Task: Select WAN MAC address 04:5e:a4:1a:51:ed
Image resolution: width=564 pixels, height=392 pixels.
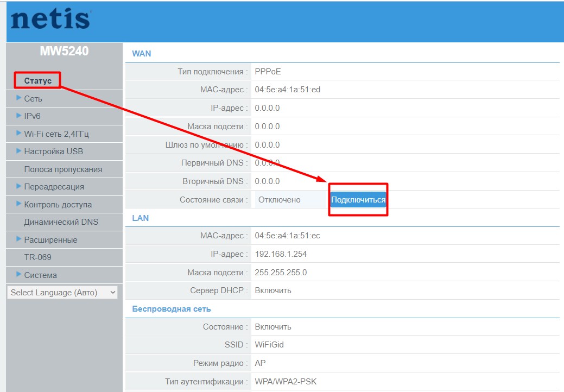Action: (287, 90)
